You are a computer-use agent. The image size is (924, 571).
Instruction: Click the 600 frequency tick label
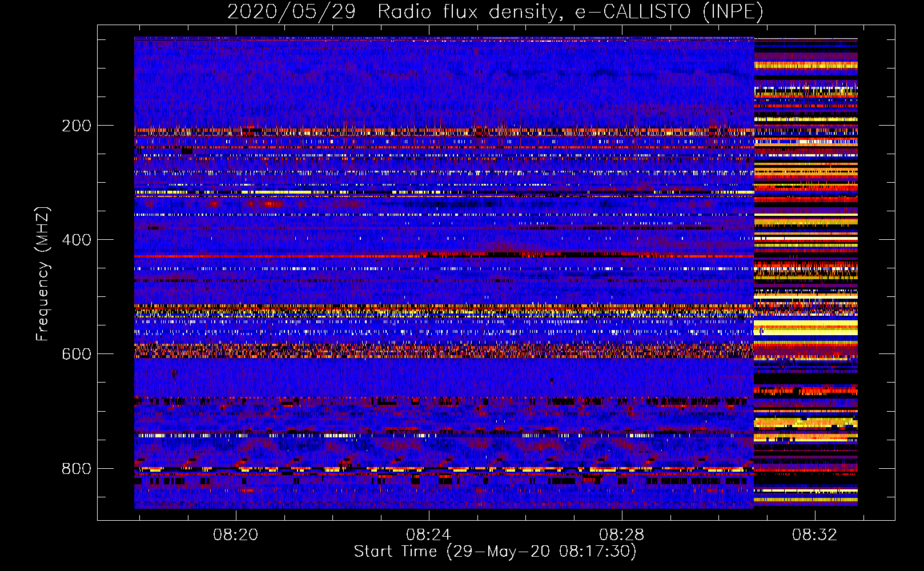pyautogui.click(x=77, y=354)
